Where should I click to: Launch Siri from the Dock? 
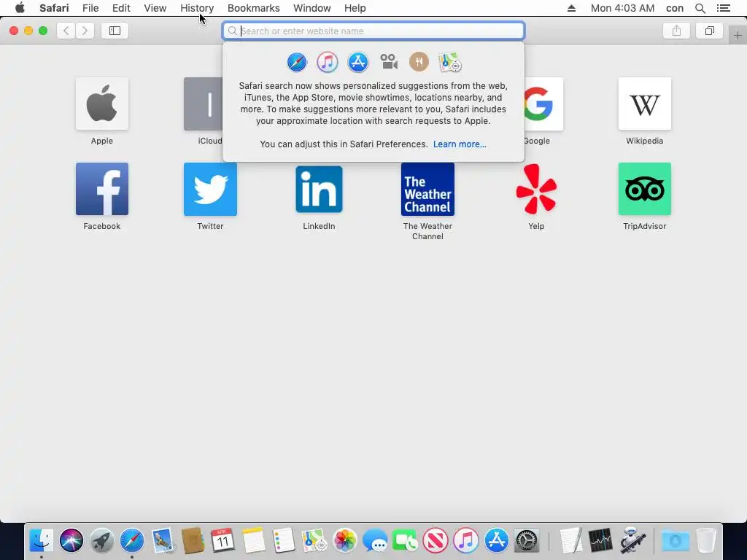coord(71,540)
